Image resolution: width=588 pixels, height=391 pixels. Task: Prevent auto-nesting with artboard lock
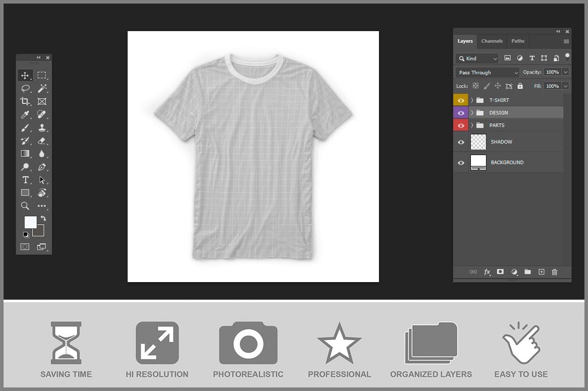pyautogui.click(x=509, y=86)
